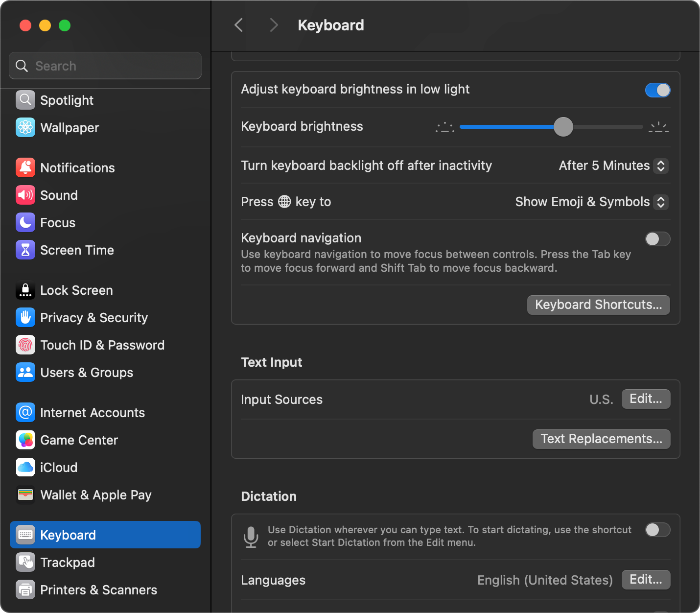Click the Printers & Scanners printer icon

[x=25, y=589]
